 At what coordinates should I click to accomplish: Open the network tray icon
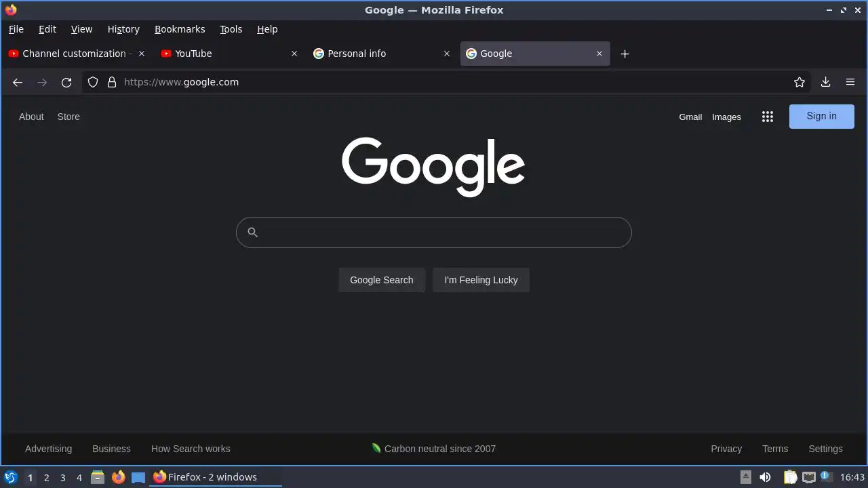[x=808, y=477]
